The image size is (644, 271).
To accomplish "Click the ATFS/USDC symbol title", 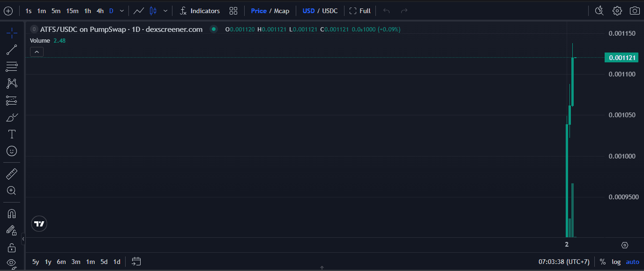I will (x=121, y=29).
